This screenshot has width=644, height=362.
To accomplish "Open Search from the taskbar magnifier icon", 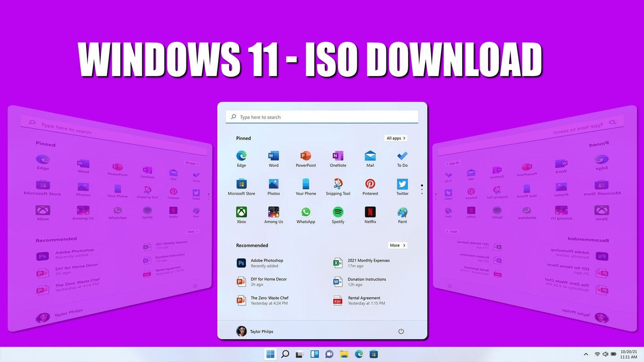I will (285, 354).
